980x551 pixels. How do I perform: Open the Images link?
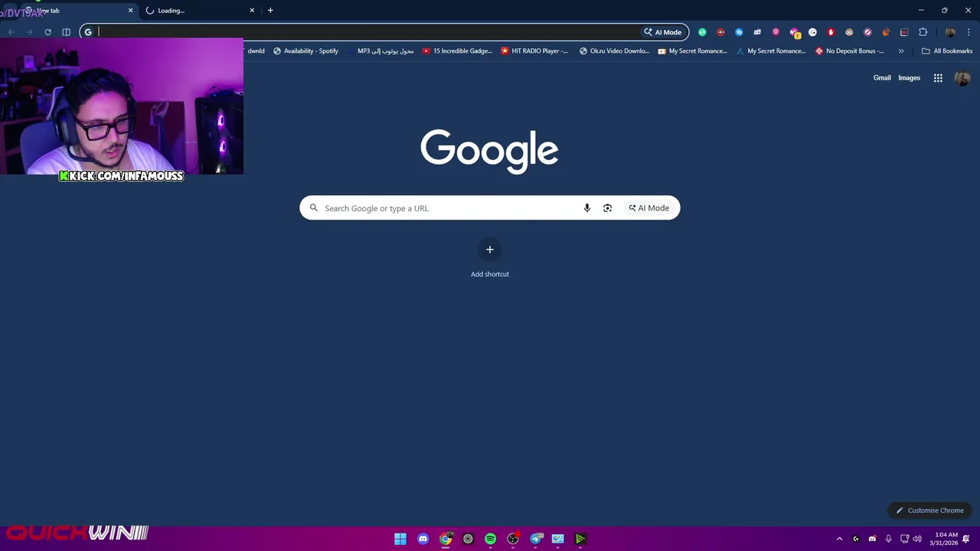(x=909, y=78)
